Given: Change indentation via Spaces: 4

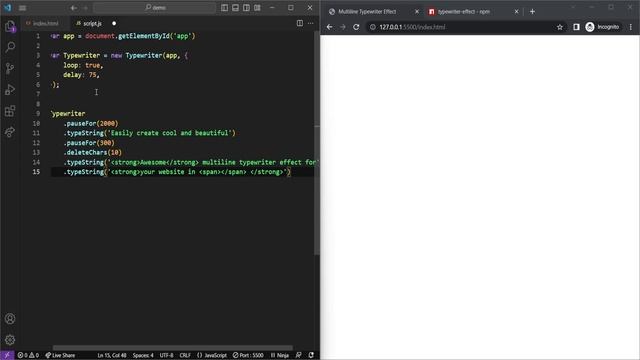Looking at the screenshot, I should [143, 355].
